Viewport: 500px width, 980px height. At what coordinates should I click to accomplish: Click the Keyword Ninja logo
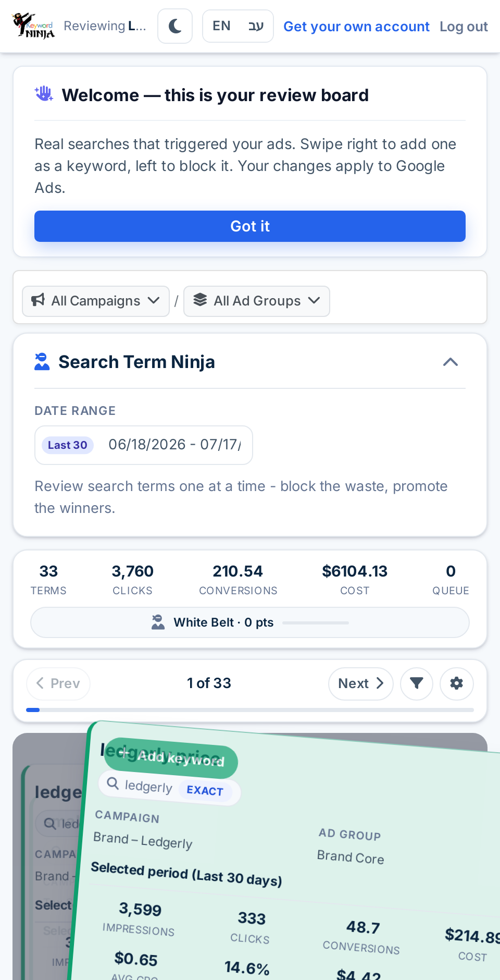[33, 26]
